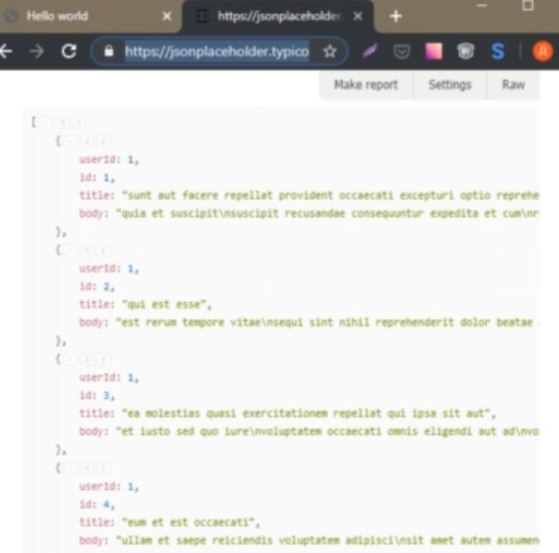Click the title "ea molestias quasi" value
The width and height of the screenshot is (559, 553).
pyautogui.click(x=308, y=414)
